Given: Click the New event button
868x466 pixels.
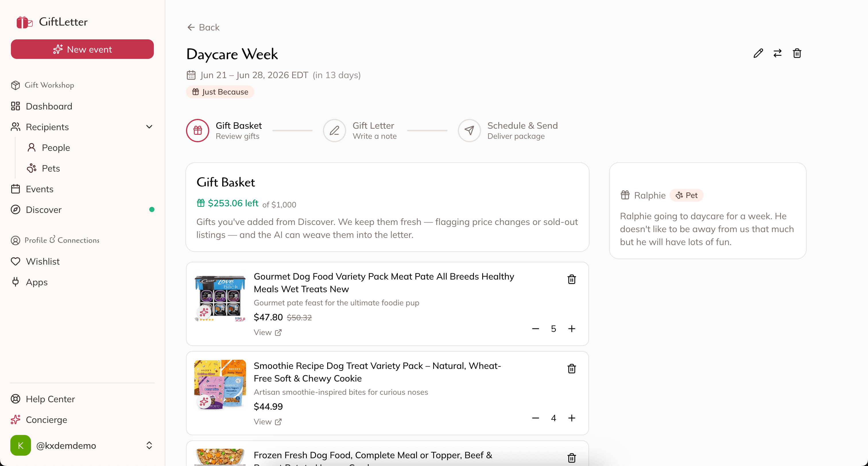Looking at the screenshot, I should click(82, 49).
